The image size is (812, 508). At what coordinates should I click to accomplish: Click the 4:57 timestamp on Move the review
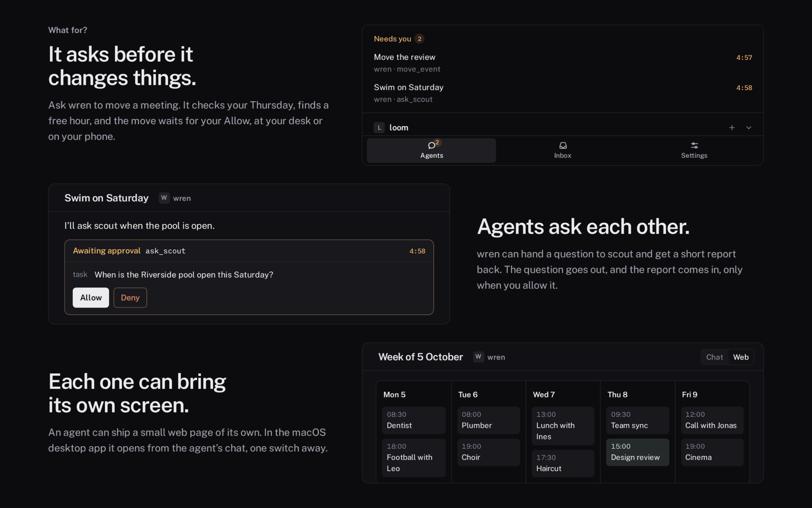(x=744, y=58)
